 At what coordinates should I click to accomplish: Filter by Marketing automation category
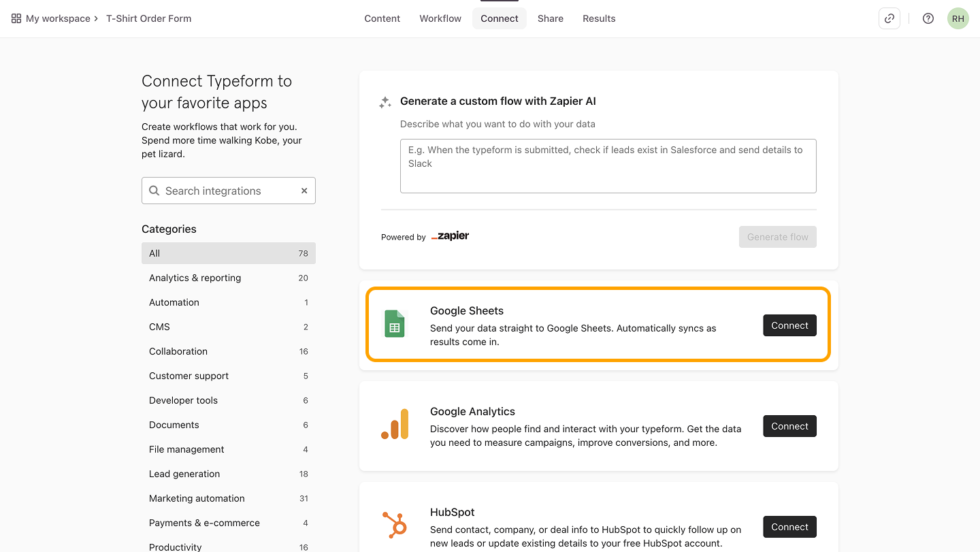coord(229,498)
